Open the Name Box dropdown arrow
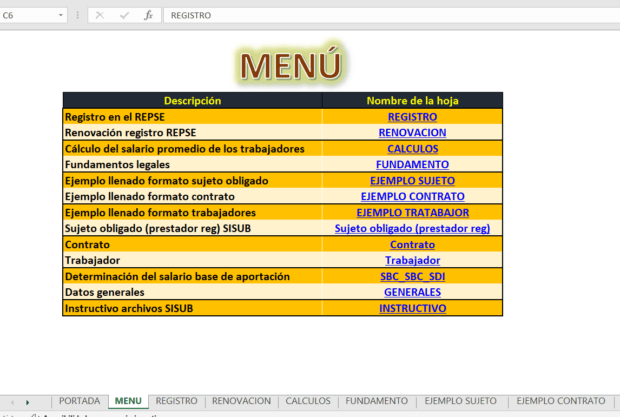Image resolution: width=620 pixels, height=417 pixels. click(62, 16)
